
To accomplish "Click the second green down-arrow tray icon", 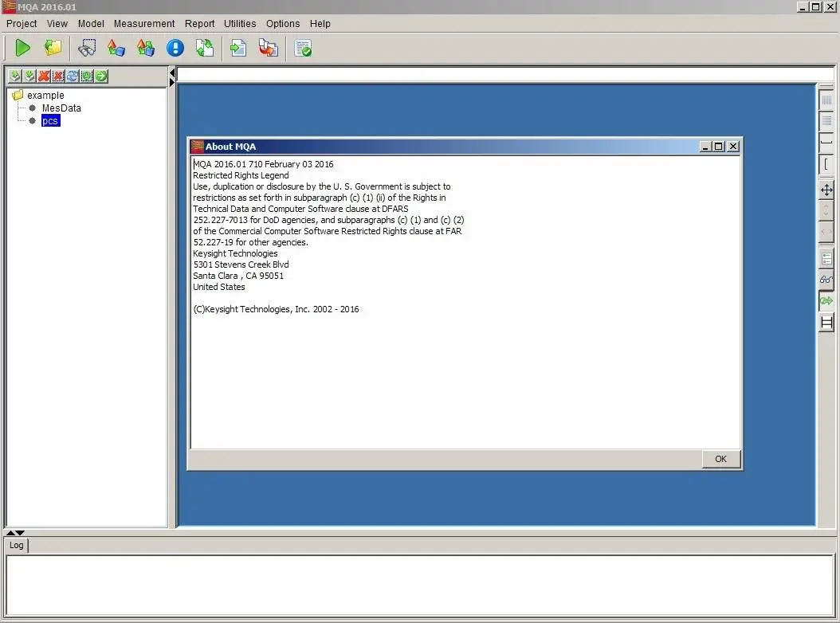I will click(x=29, y=76).
